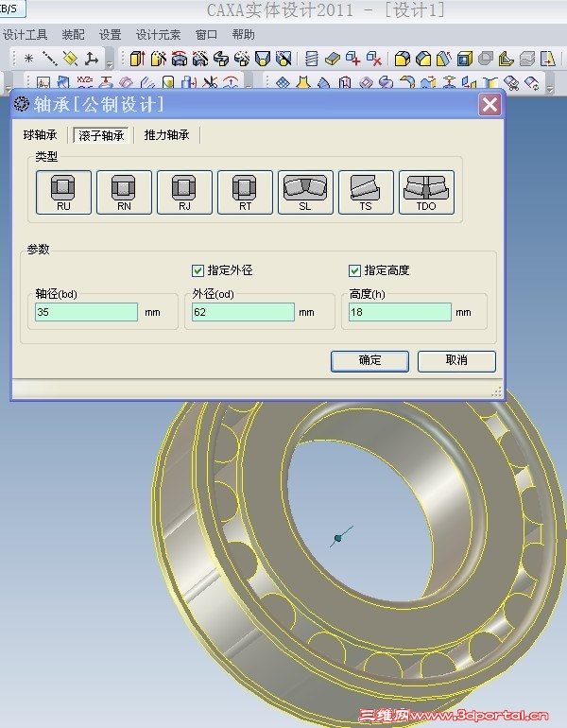Select the local coordinate system tool
Screen dimensions: 567x728
(x=92, y=59)
